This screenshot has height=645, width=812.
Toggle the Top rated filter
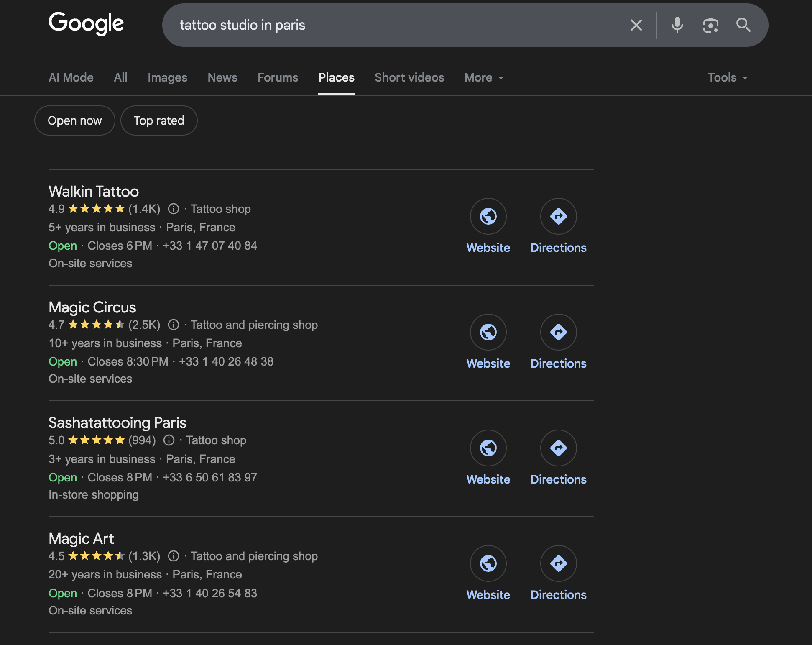[159, 120]
